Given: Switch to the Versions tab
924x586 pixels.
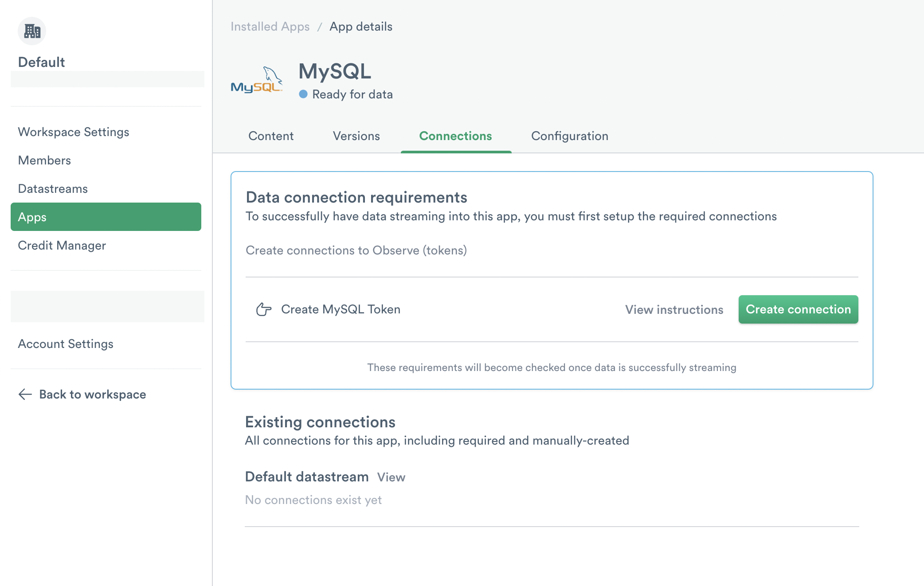Looking at the screenshot, I should tap(356, 136).
